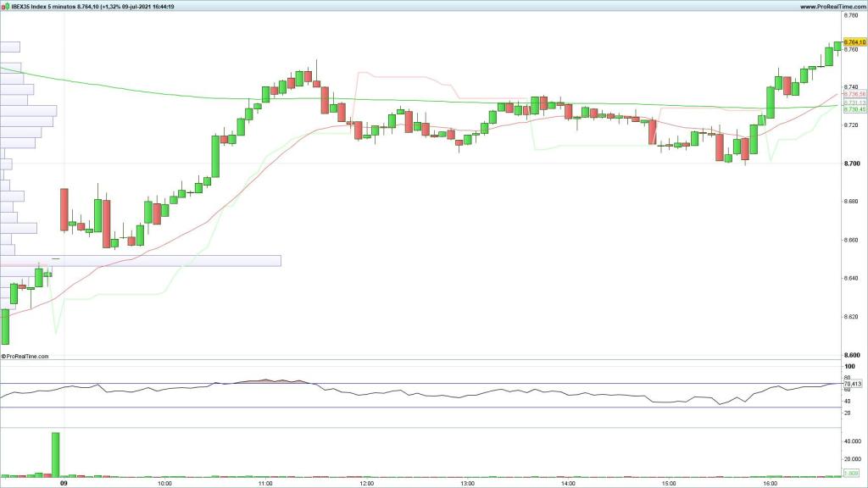Image resolution: width=868 pixels, height=488 pixels.
Task: Select the bold 09 date marker
Action: tap(64, 484)
